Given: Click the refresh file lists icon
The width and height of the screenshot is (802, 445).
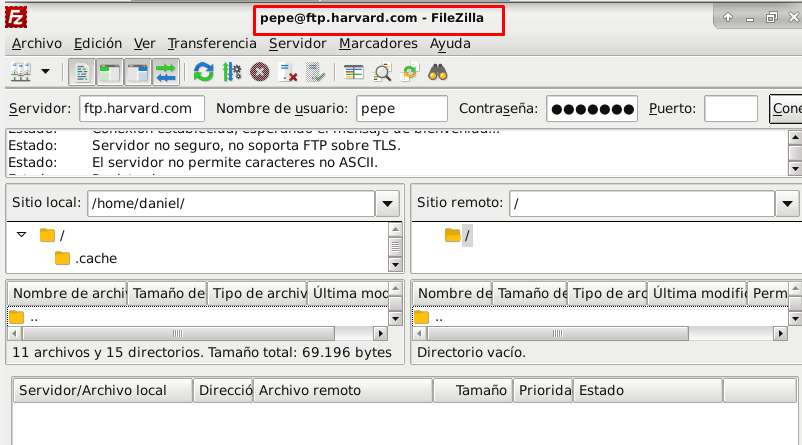Looking at the screenshot, I should [204, 72].
